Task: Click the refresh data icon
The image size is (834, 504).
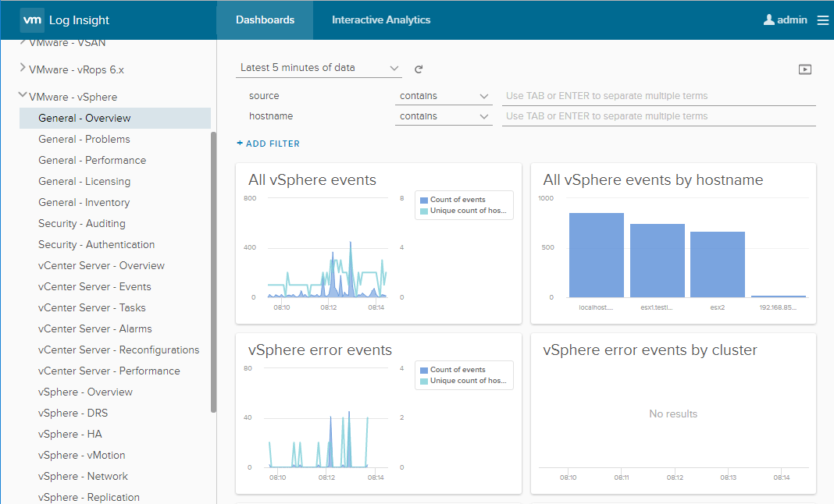Action: coord(419,69)
